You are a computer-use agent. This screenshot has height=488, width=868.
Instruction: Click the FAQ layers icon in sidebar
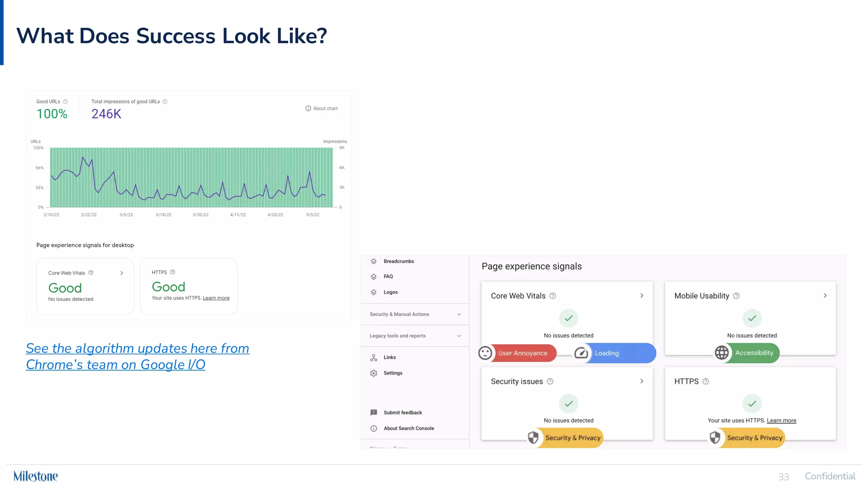tap(373, 277)
